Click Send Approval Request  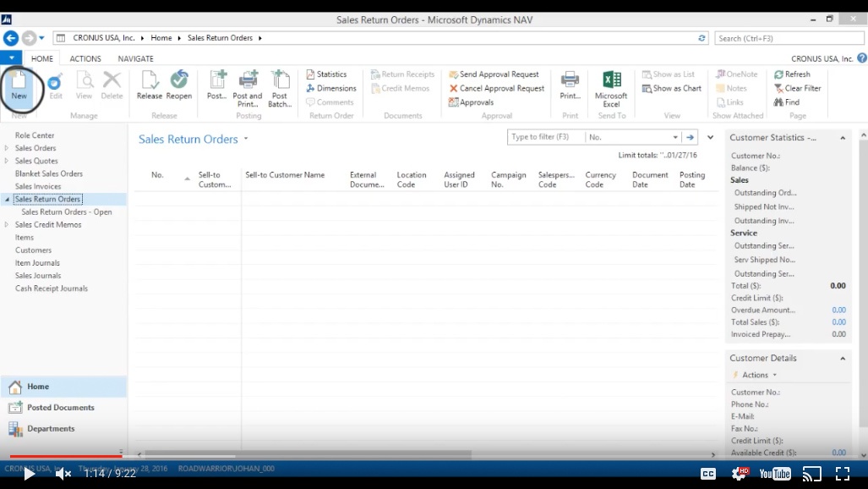[494, 74]
